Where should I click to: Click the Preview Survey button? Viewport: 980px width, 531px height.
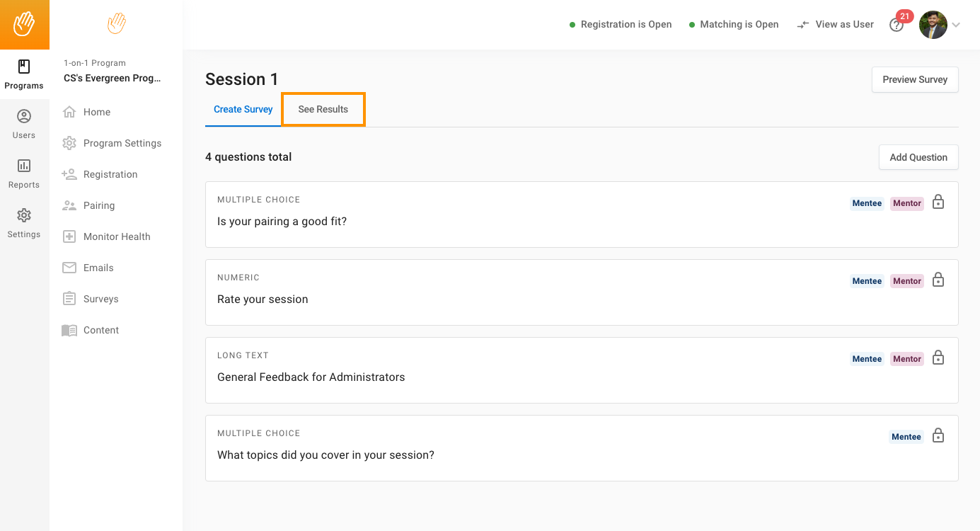coord(915,79)
